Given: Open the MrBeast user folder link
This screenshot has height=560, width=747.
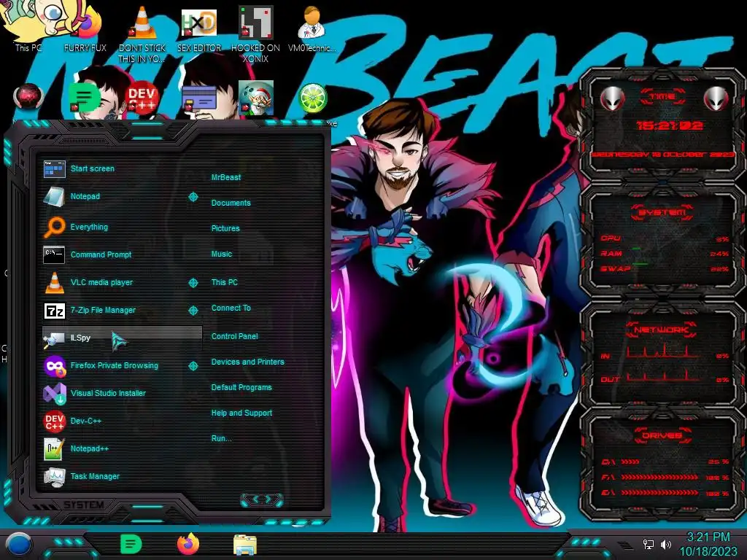Looking at the screenshot, I should pyautogui.click(x=226, y=177).
